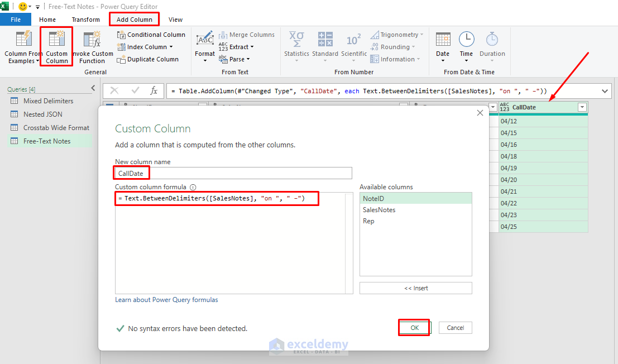
Task: Open Standard number operations
Action: 325,46
